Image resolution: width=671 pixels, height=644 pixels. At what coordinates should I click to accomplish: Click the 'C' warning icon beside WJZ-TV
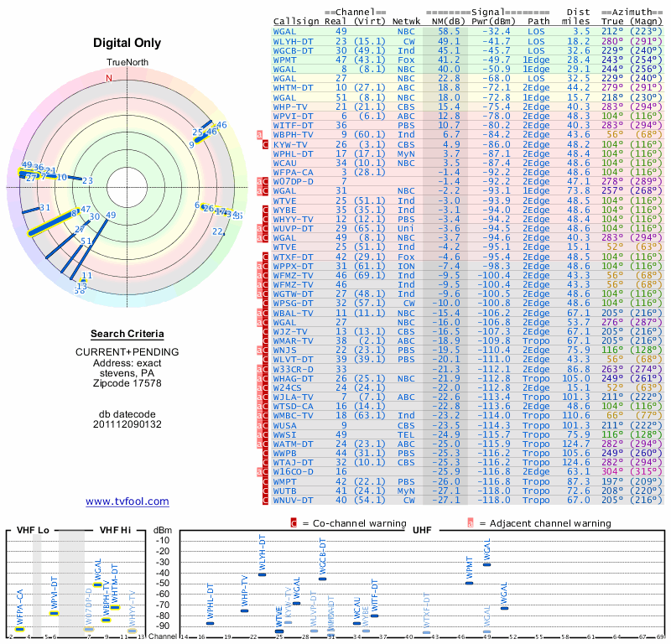265,332
